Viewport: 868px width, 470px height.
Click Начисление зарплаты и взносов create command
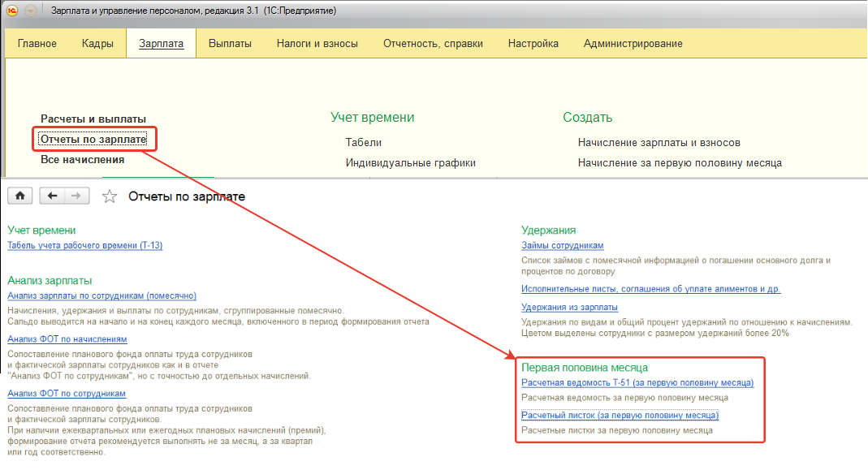click(659, 143)
